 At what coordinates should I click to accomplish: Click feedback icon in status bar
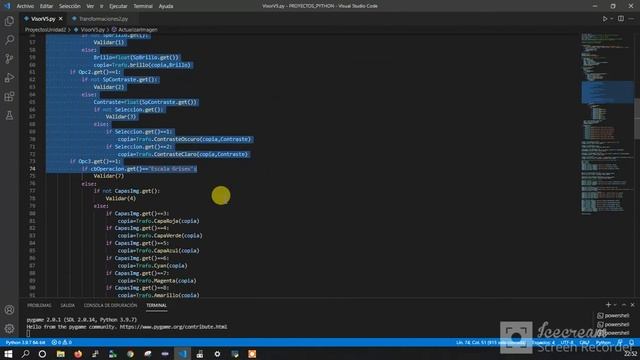621,342
